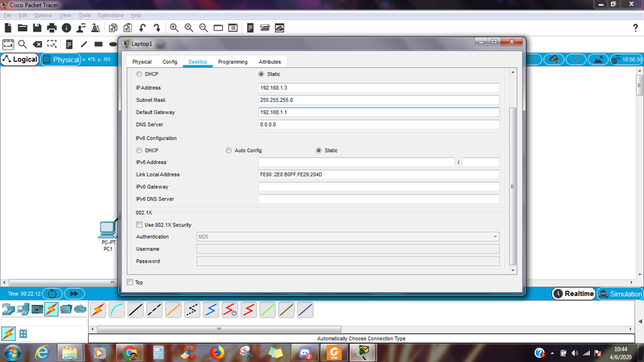Open the Physical tab of Laptop1

coord(142,61)
